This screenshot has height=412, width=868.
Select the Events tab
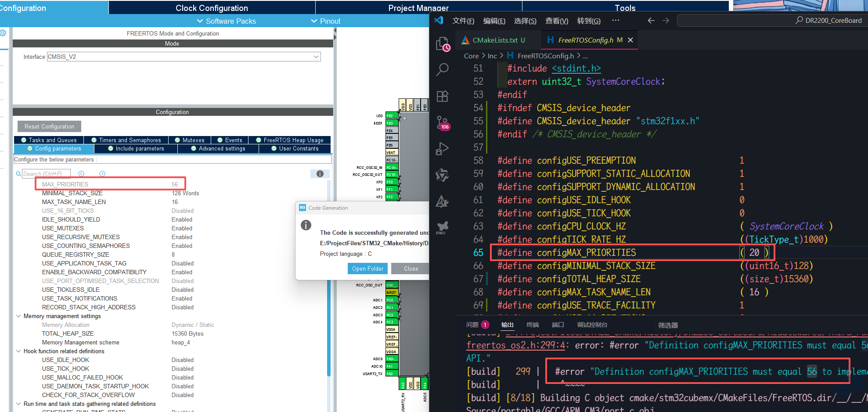(x=230, y=140)
